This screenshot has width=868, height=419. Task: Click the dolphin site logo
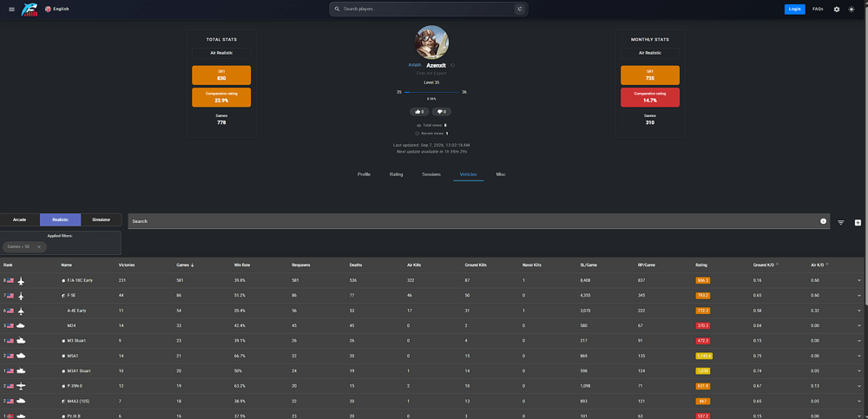point(30,10)
